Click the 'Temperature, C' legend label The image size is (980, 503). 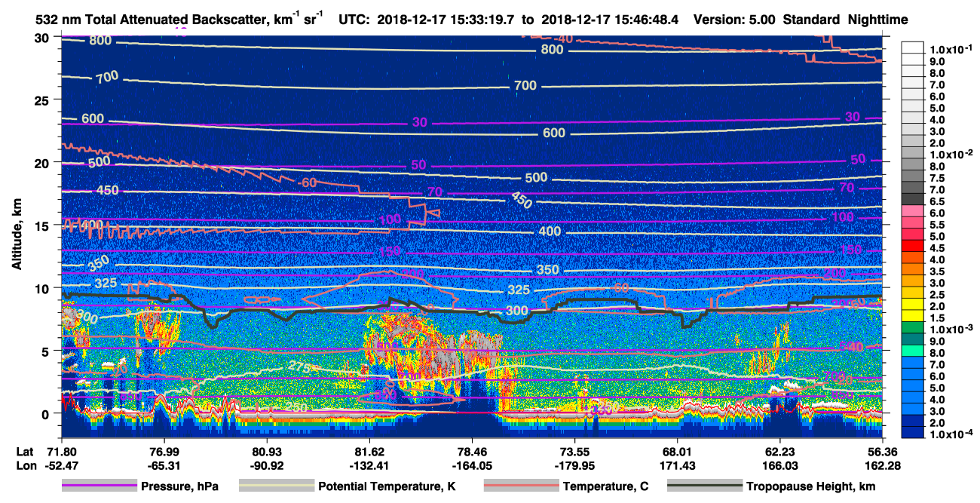(605, 486)
